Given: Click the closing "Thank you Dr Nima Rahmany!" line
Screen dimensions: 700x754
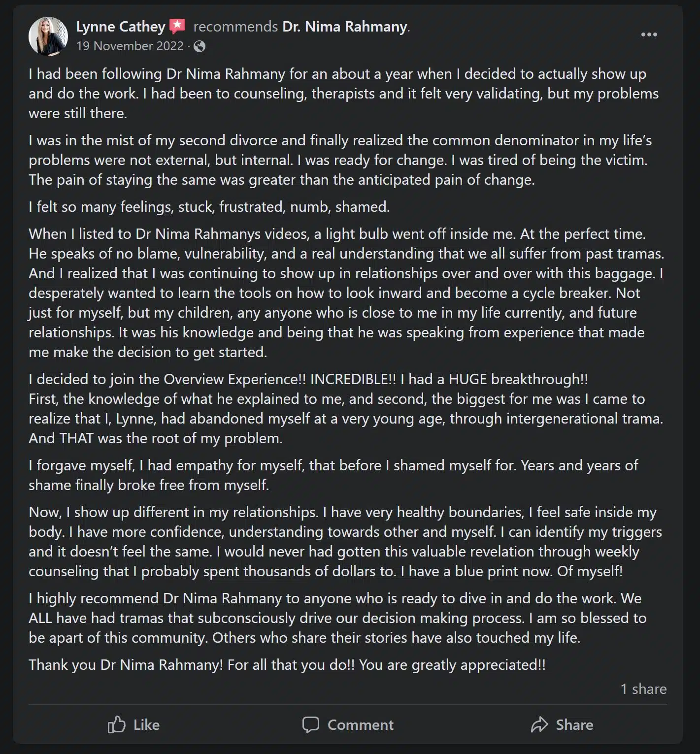Looking at the screenshot, I should pos(287,665).
